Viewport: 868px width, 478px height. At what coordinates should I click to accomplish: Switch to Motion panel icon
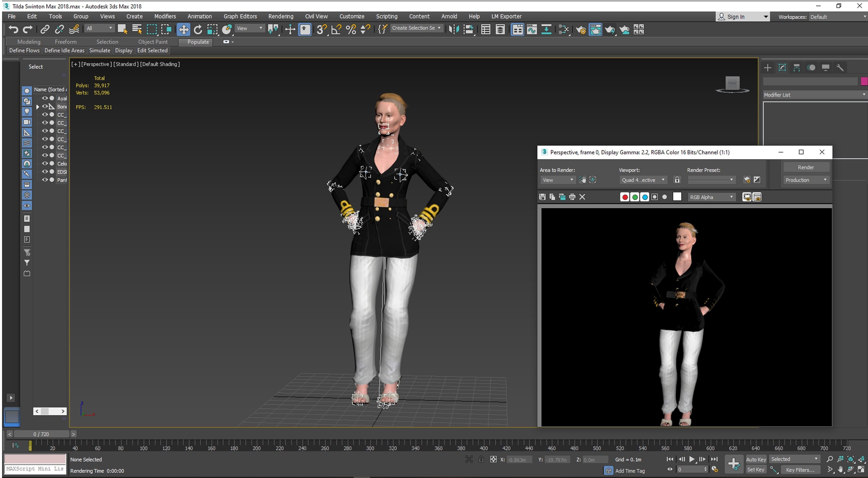pyautogui.click(x=811, y=67)
